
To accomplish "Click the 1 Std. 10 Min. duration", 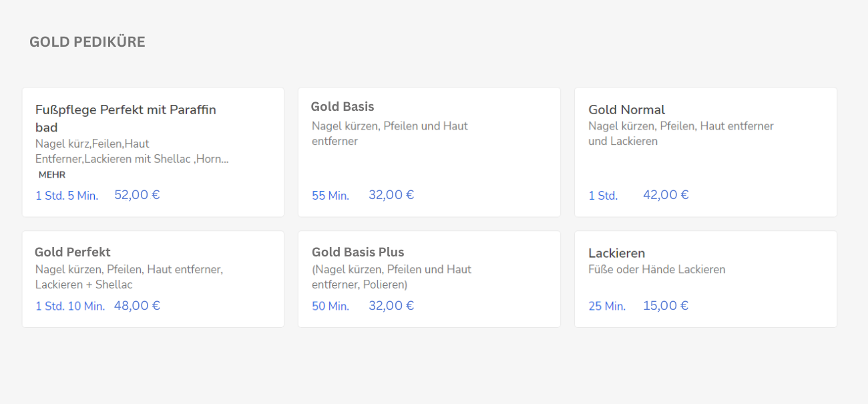I will tap(70, 307).
